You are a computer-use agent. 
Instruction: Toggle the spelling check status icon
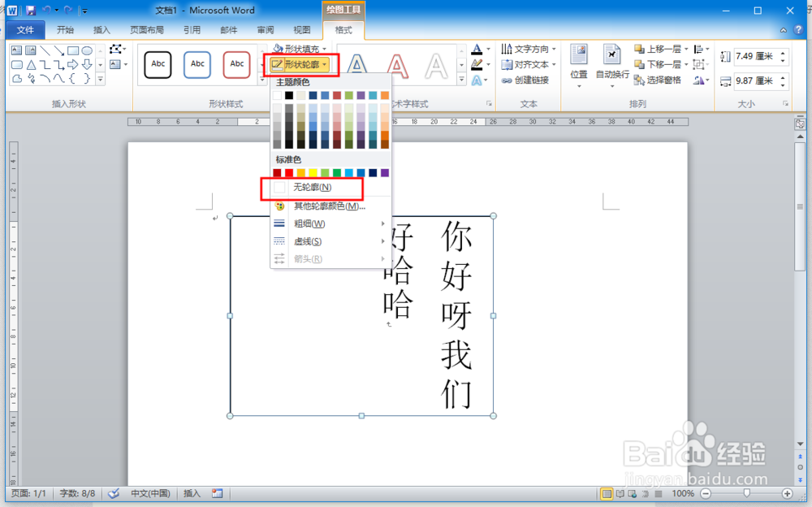[x=111, y=493]
